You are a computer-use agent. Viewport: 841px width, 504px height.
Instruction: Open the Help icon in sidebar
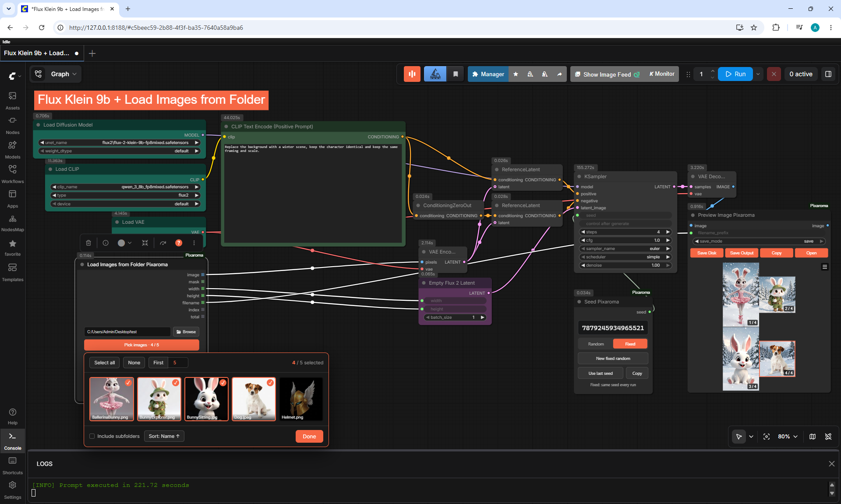(13, 416)
